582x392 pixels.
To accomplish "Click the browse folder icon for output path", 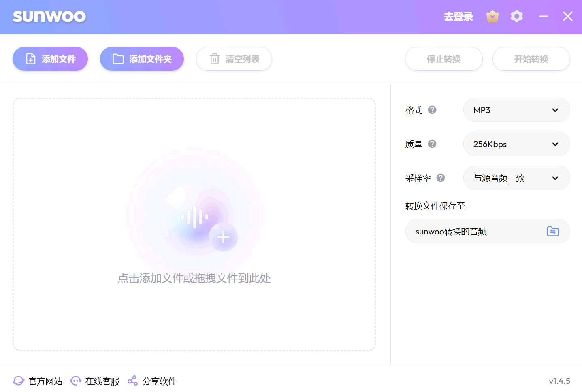I will (x=552, y=231).
